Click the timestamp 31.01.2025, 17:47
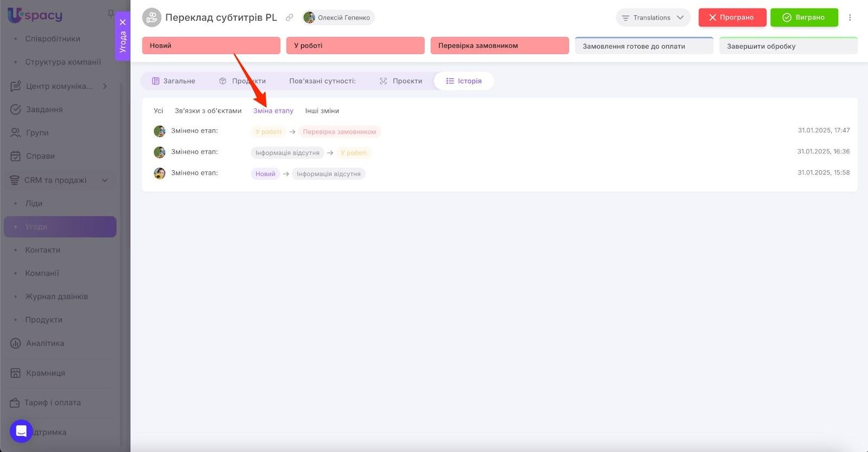 coord(824,131)
